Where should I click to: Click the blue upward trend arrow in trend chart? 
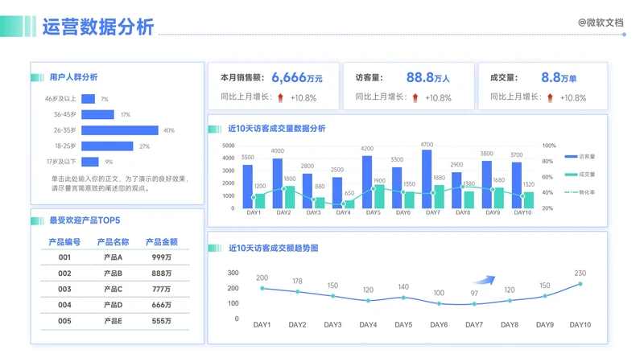pos(483,280)
